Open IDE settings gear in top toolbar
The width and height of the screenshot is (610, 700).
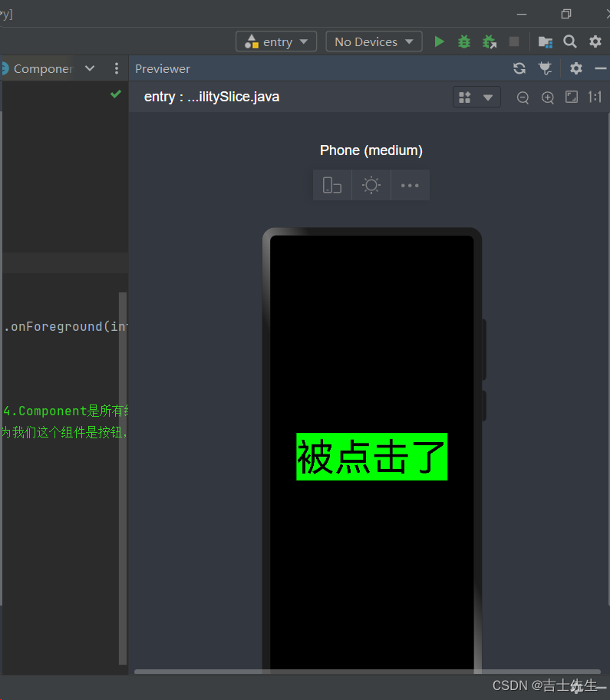point(595,41)
